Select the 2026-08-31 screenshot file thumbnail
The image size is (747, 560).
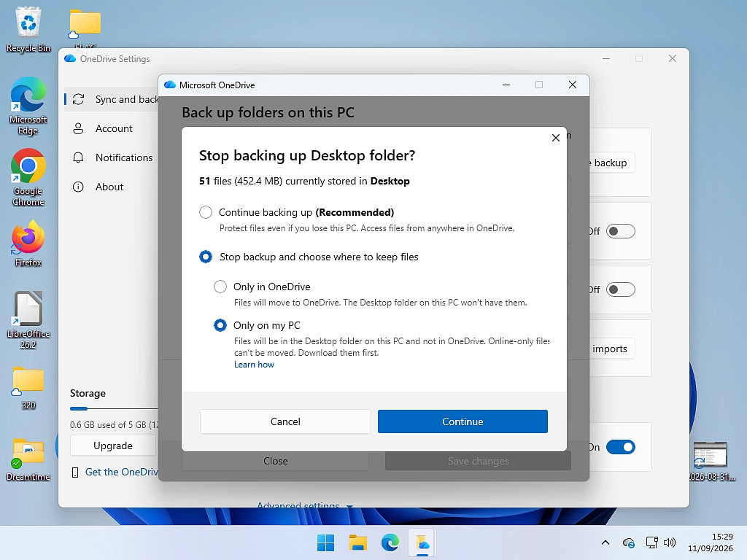[711, 461]
